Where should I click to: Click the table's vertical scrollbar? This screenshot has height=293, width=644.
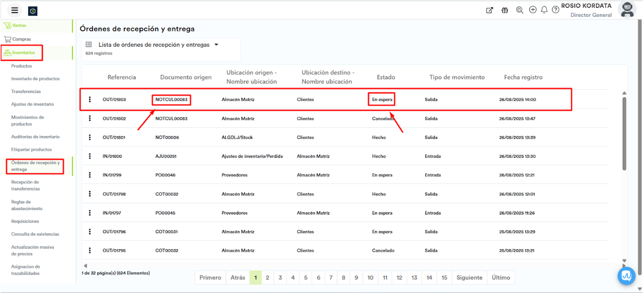coord(624,134)
